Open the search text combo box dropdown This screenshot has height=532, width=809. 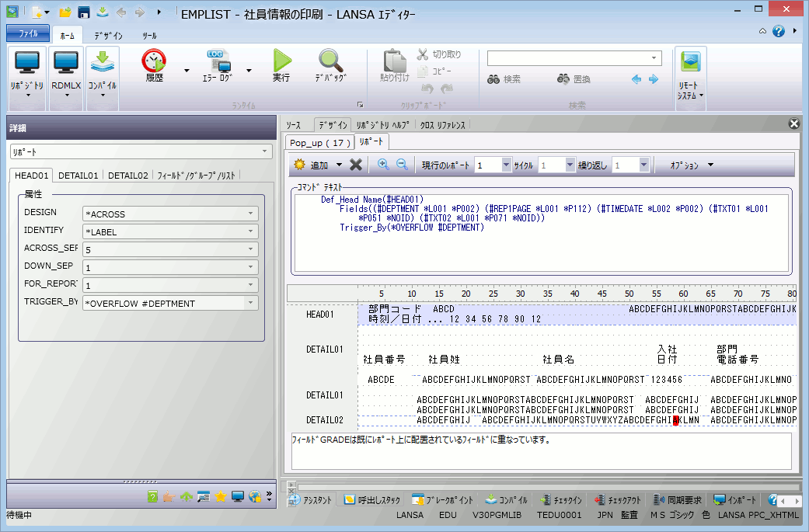654,57
